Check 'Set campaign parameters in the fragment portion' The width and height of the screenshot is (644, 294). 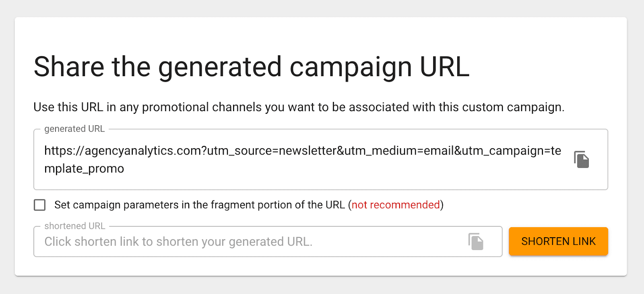(x=40, y=205)
